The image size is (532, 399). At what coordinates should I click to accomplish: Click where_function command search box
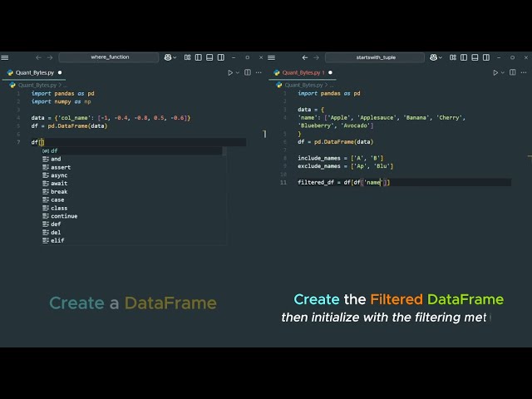click(x=109, y=57)
